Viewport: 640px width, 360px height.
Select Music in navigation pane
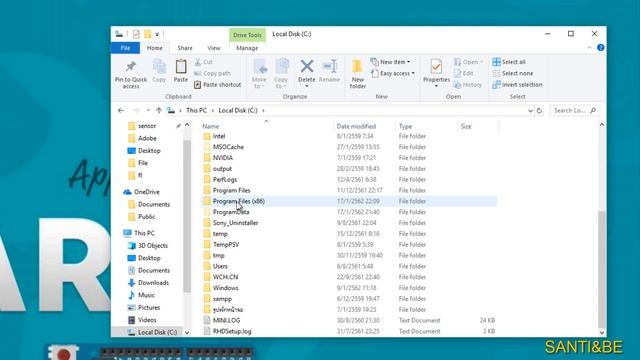pos(146,295)
